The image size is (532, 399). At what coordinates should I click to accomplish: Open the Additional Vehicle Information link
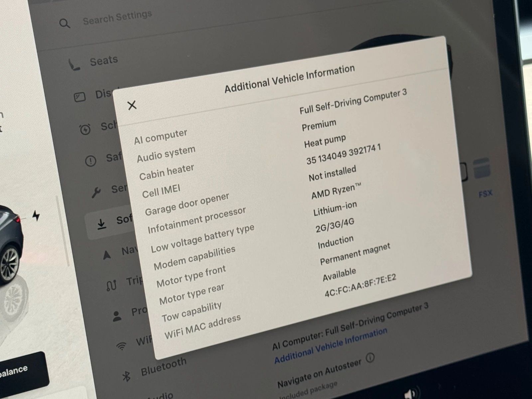331,346
